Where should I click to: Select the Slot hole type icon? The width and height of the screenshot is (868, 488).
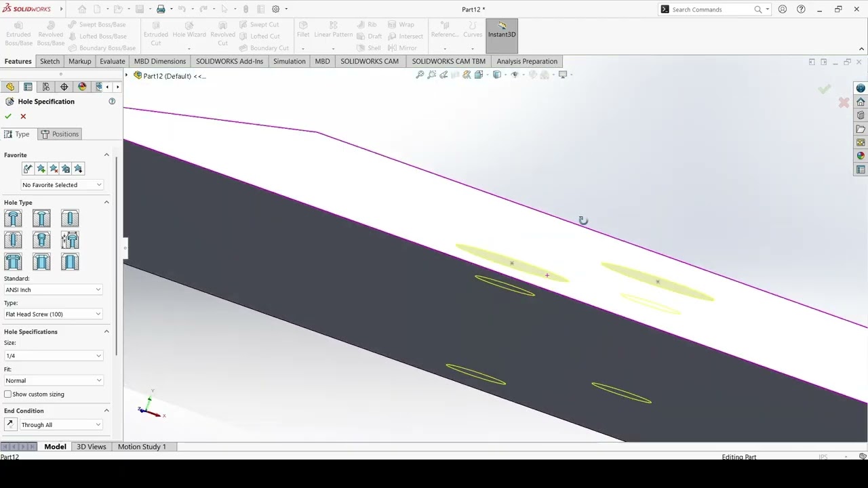tap(70, 262)
